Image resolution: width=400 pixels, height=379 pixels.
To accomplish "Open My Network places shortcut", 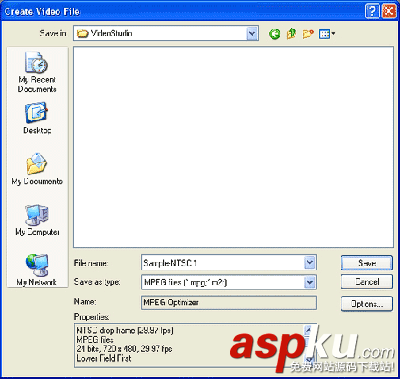I will coord(37,270).
